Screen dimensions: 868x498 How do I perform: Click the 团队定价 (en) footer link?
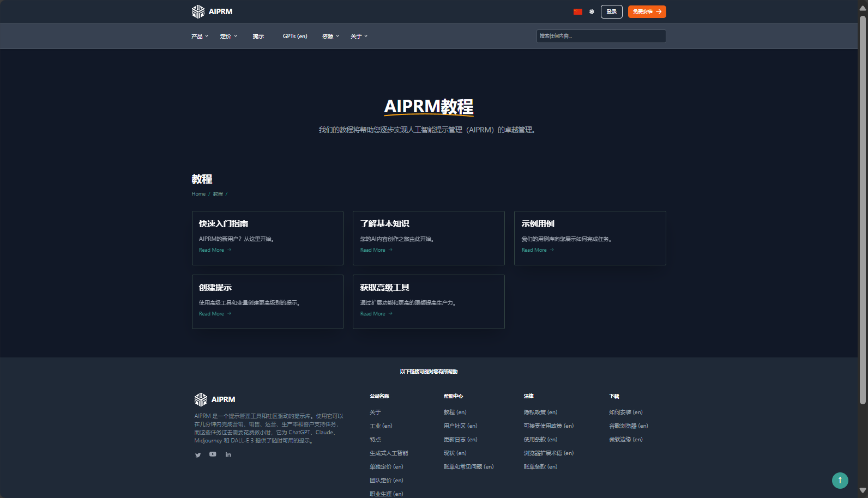[x=387, y=481]
